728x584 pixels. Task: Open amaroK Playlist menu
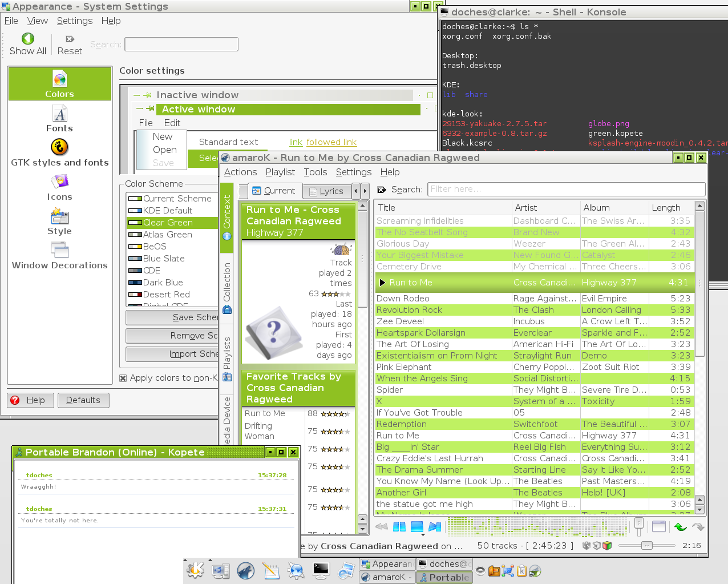click(280, 172)
